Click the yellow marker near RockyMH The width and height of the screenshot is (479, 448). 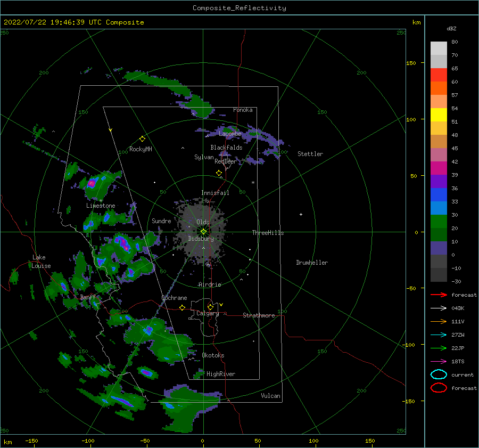pos(142,139)
